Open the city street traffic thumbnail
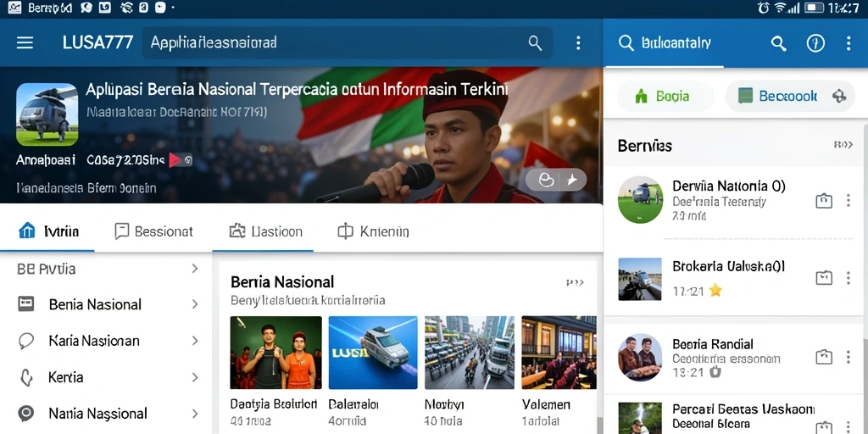868x434 pixels. 470,353
